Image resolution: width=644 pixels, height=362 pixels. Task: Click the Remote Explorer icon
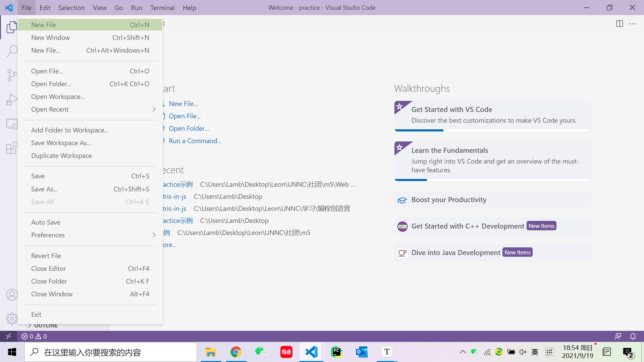tap(12, 124)
